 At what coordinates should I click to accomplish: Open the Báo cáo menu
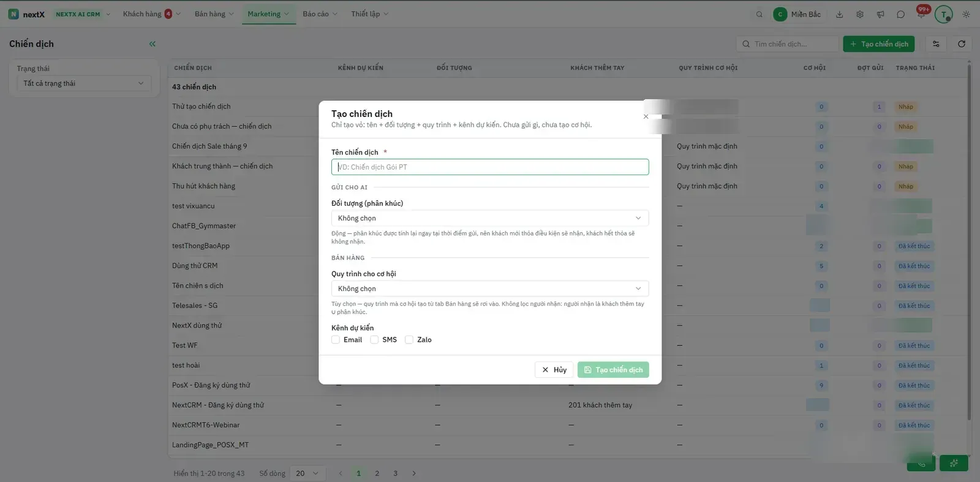click(x=320, y=14)
